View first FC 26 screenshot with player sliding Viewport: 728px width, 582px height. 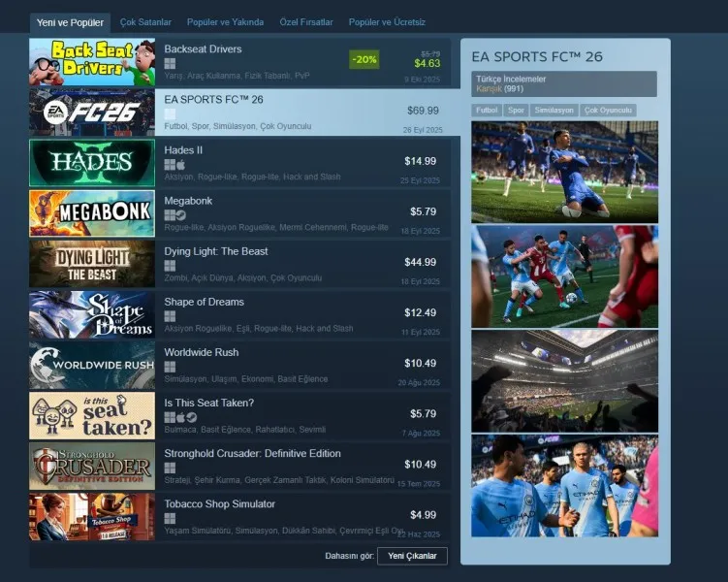click(564, 172)
